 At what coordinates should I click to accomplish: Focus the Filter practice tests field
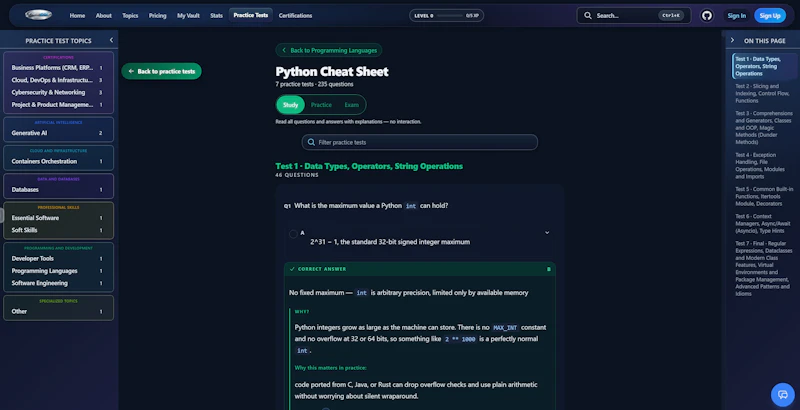coord(419,142)
